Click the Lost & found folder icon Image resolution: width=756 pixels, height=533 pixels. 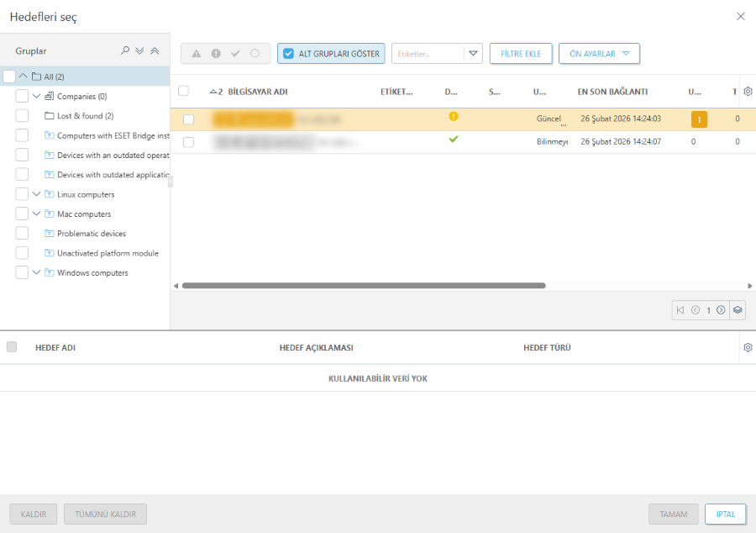coord(50,116)
